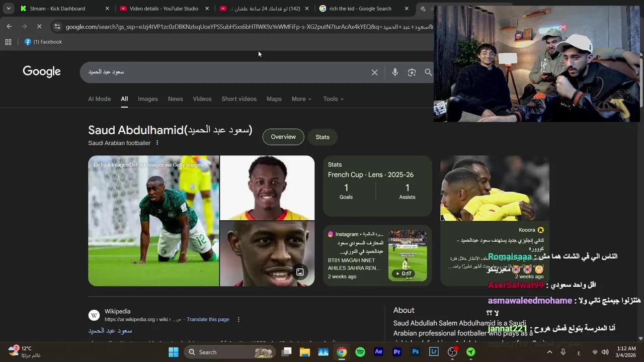
Task: Launch Premiere Pro from taskbar
Action: click(397, 352)
